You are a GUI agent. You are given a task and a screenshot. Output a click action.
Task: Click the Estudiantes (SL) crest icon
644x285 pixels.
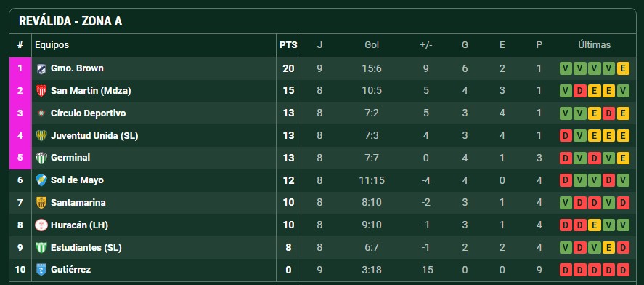(41, 248)
